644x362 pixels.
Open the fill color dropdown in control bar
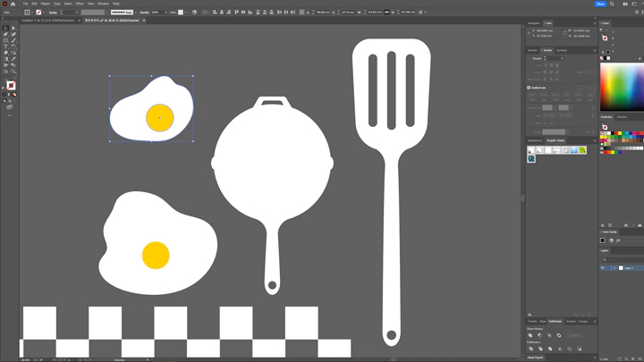coord(32,13)
